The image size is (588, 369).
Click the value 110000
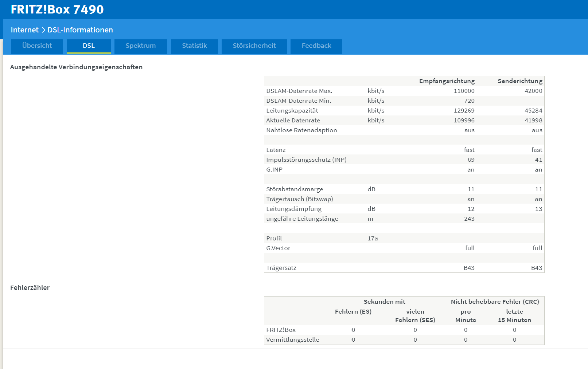click(x=464, y=91)
